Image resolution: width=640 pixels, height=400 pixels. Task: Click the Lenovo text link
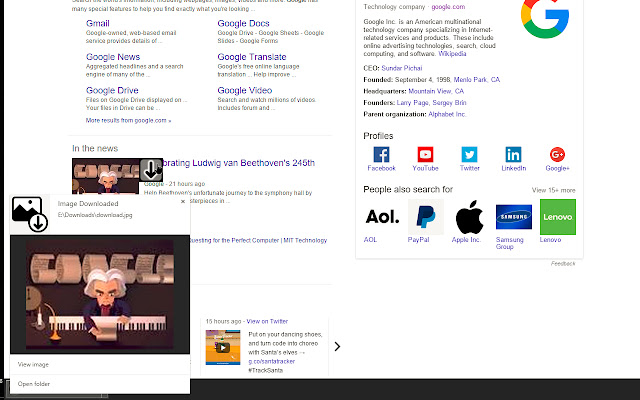pos(550,240)
